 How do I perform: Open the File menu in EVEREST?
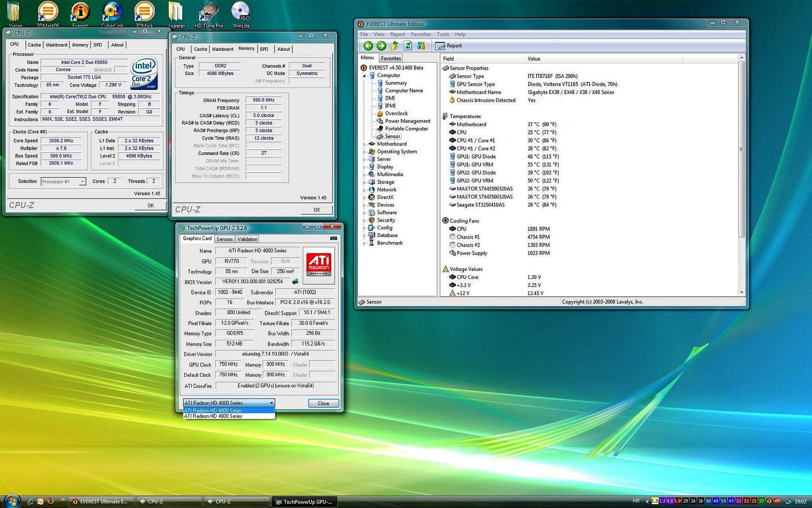point(364,34)
